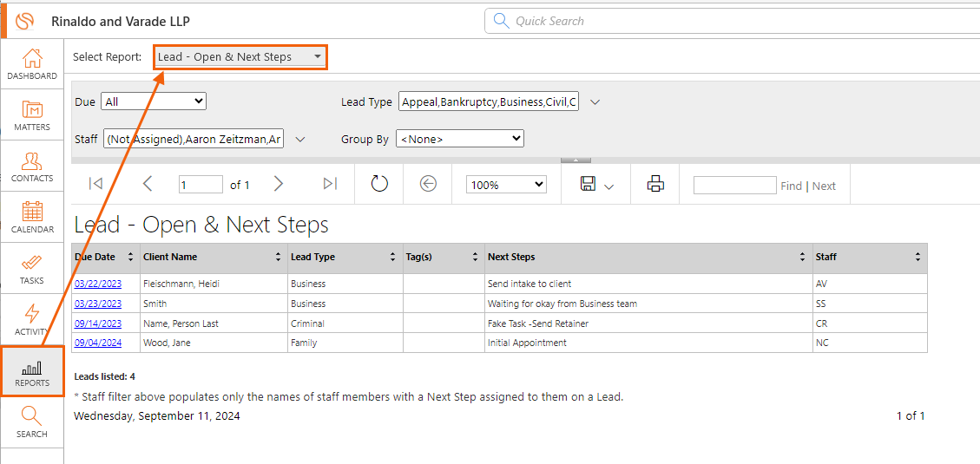This screenshot has width=980, height=464.
Task: Open the 09/04/2024 due date link
Action: click(x=98, y=343)
